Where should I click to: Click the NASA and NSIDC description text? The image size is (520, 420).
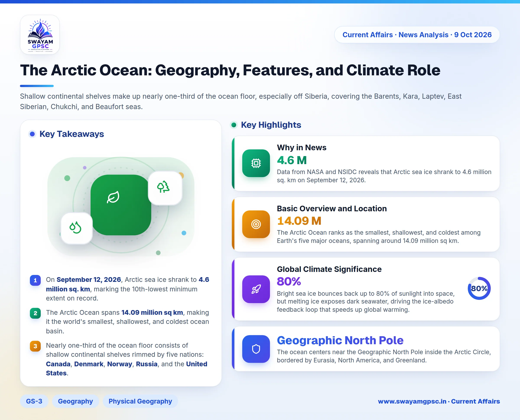point(384,176)
